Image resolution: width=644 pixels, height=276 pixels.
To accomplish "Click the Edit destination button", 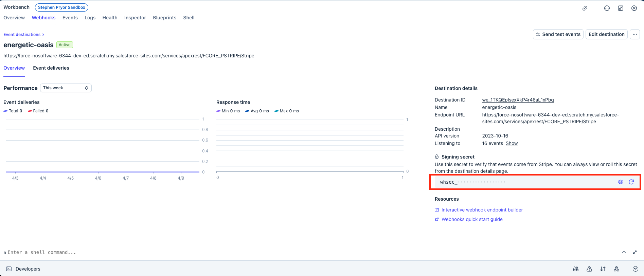I will [x=607, y=34].
